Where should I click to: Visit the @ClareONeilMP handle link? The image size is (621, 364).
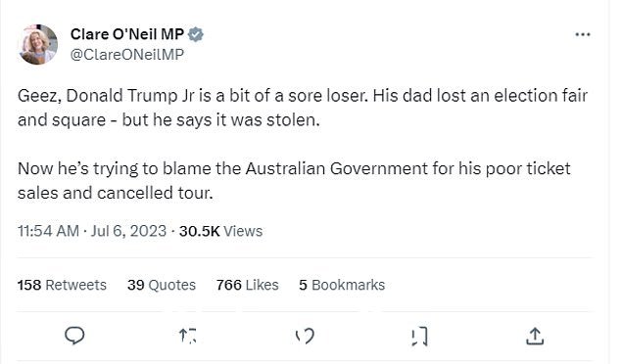(x=127, y=55)
